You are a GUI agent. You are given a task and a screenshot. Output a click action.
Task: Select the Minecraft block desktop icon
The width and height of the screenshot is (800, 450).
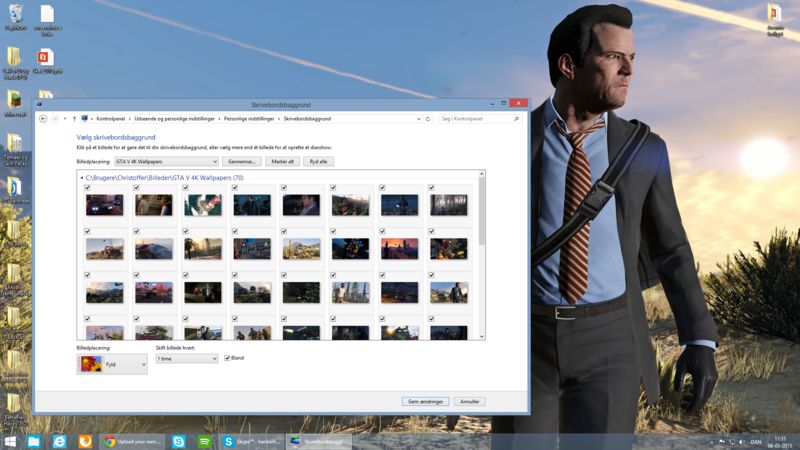pyautogui.click(x=15, y=103)
